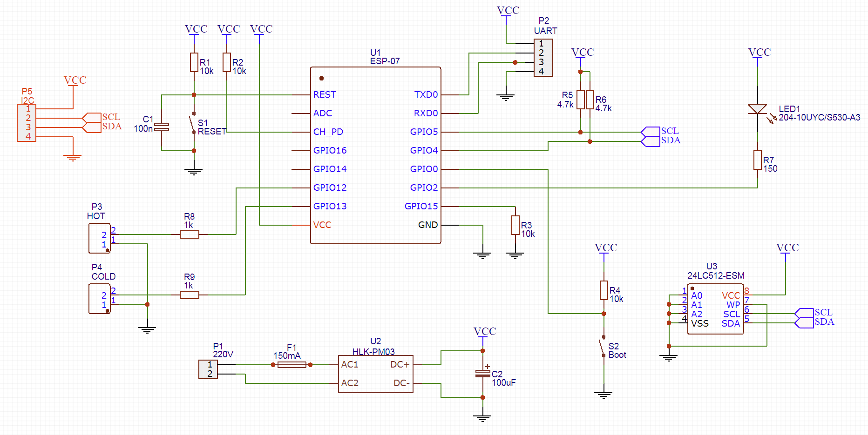868x435 pixels.
Task: Select the C2 100uF capacitor symbol
Action: click(x=483, y=374)
